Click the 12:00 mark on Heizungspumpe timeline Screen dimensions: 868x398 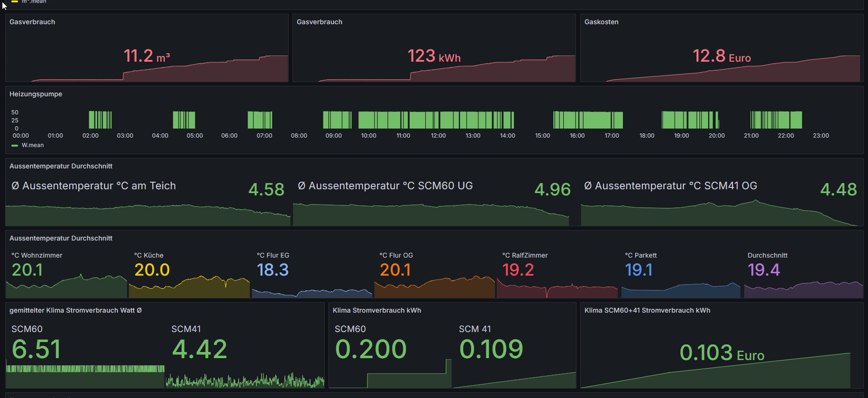(438, 136)
